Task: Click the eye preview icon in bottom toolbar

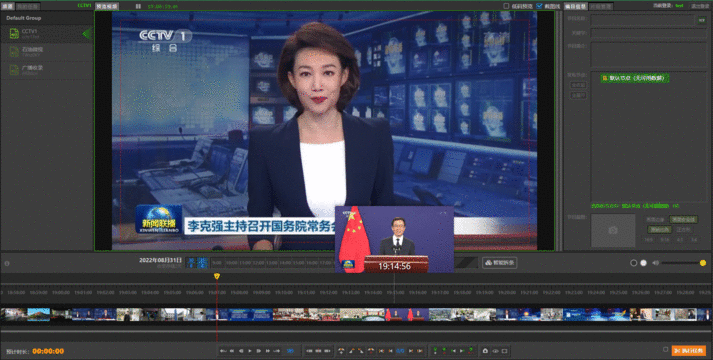Action: (495, 351)
